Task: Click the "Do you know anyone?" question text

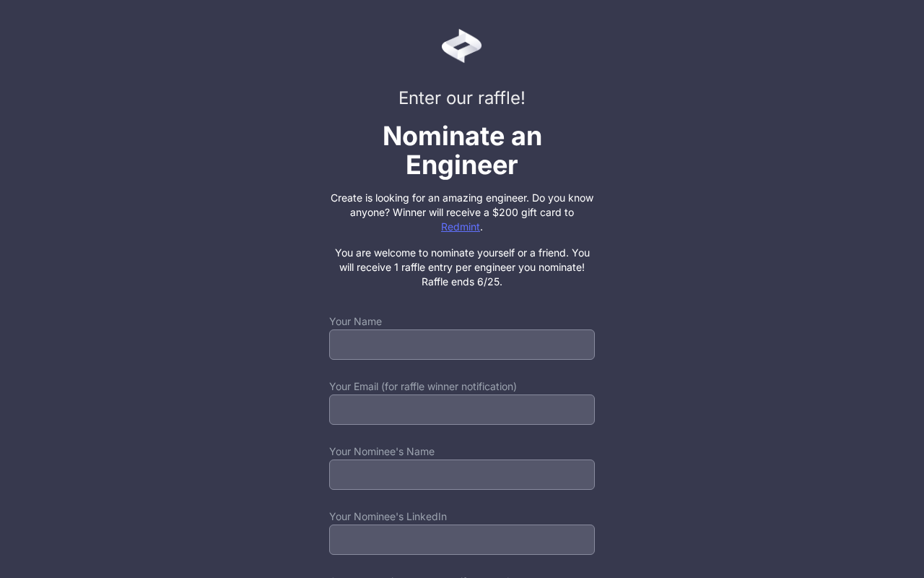Action: 562,198
